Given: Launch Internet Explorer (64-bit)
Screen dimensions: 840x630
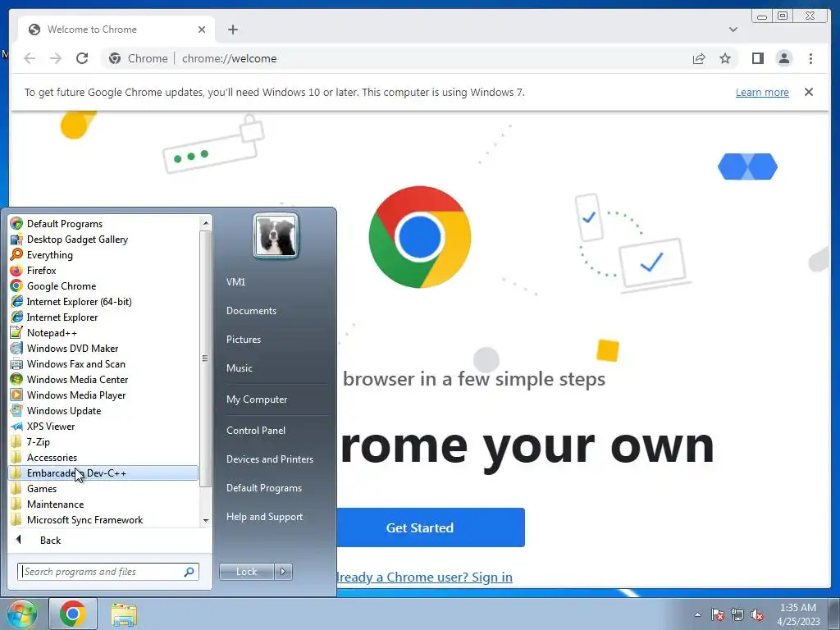Looking at the screenshot, I should pyautogui.click(x=79, y=302).
